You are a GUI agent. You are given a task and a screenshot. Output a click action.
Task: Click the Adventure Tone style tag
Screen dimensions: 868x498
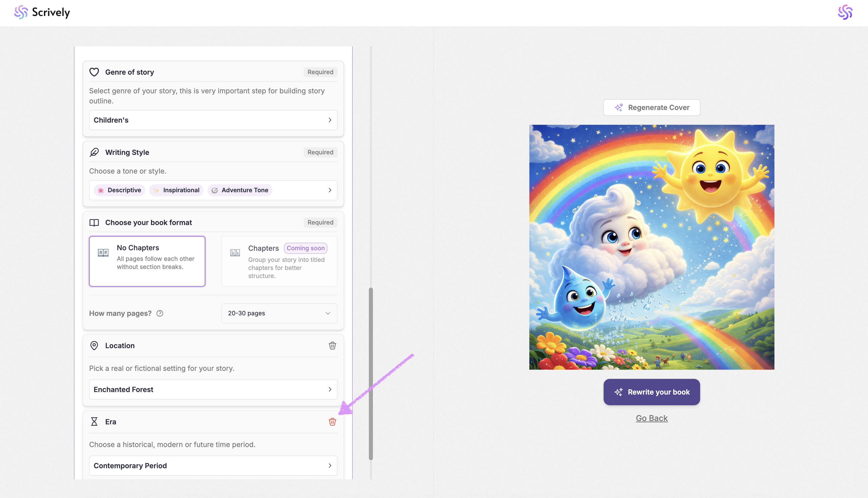[240, 190]
